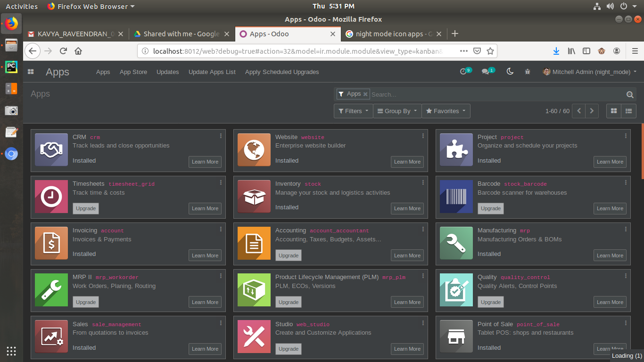Click Learn More on CRM card
The image size is (644, 362).
205,162
